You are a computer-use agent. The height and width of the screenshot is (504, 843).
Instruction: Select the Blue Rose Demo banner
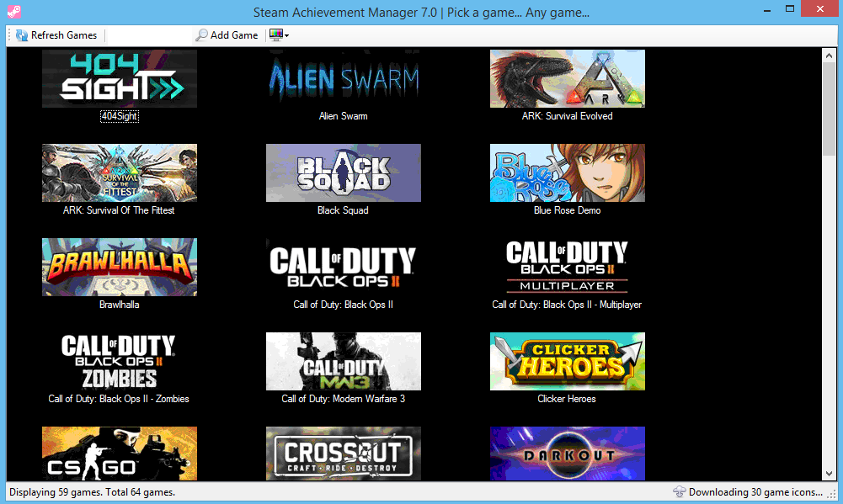coord(568,172)
